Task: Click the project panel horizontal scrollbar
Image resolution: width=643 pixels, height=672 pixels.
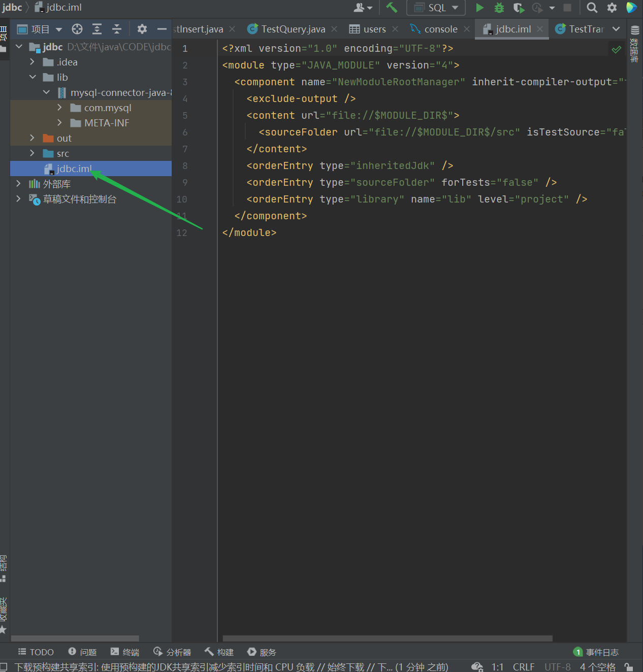Action: 75,639
